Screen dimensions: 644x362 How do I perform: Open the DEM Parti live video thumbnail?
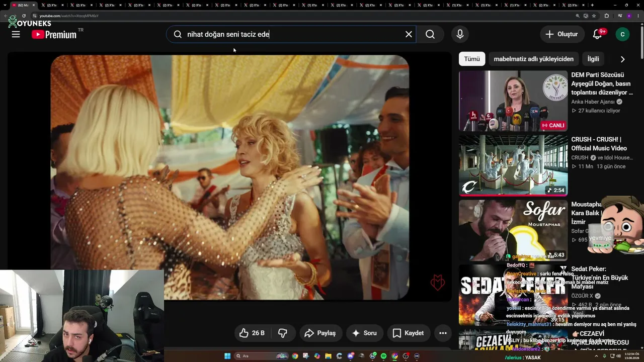click(x=513, y=101)
